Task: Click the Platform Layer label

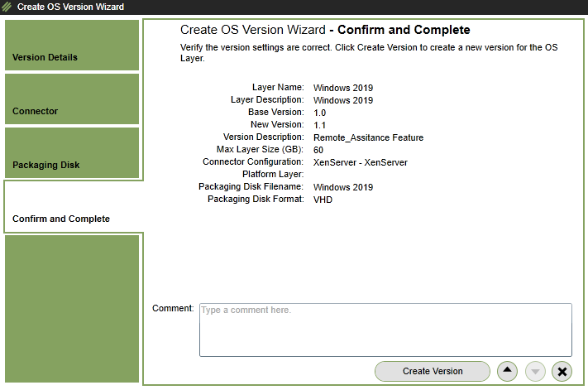Action: pos(273,175)
